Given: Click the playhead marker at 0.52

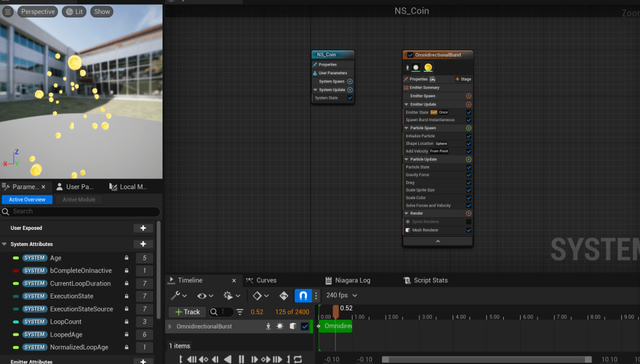Looking at the screenshot, I should (336, 310).
